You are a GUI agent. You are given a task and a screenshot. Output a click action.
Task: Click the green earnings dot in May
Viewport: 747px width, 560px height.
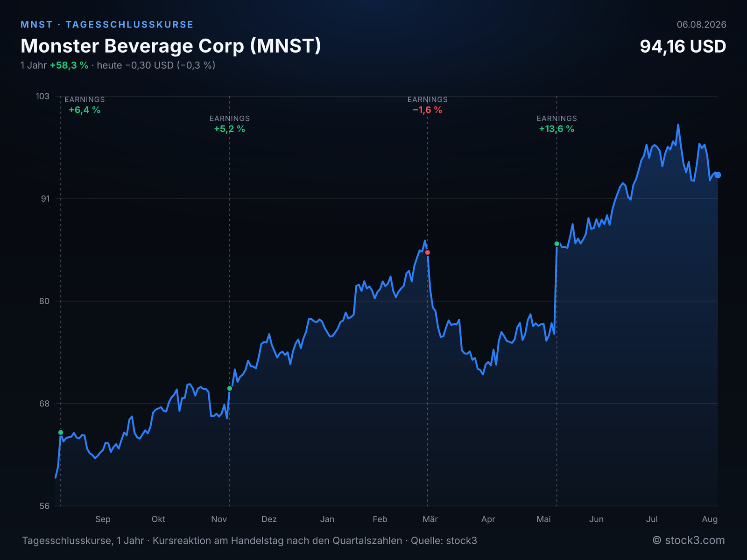click(x=557, y=244)
